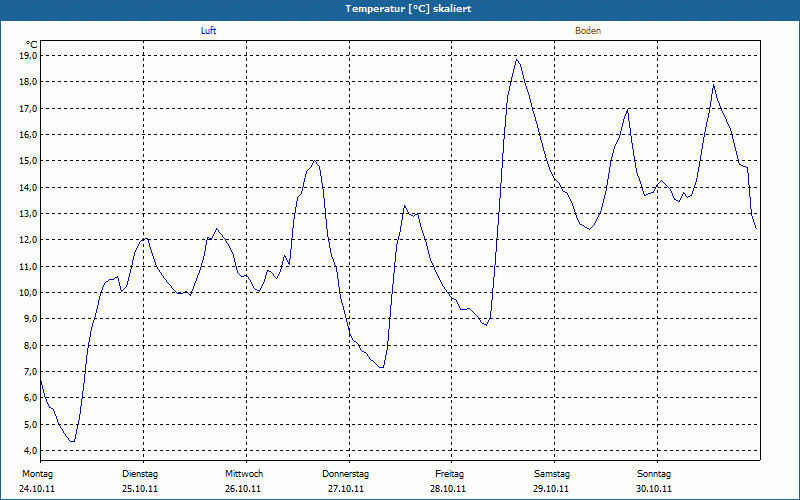Click the 'Mittwoch' day label
The height and width of the screenshot is (500, 800).
point(244,474)
